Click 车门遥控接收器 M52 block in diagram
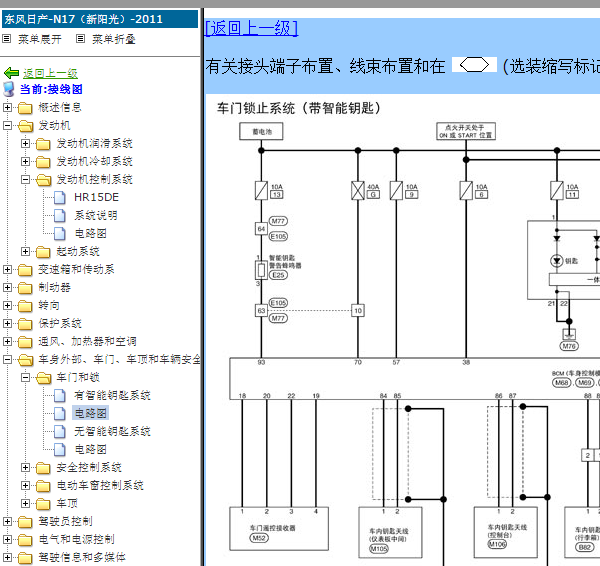600x566 pixels. [x=279, y=529]
